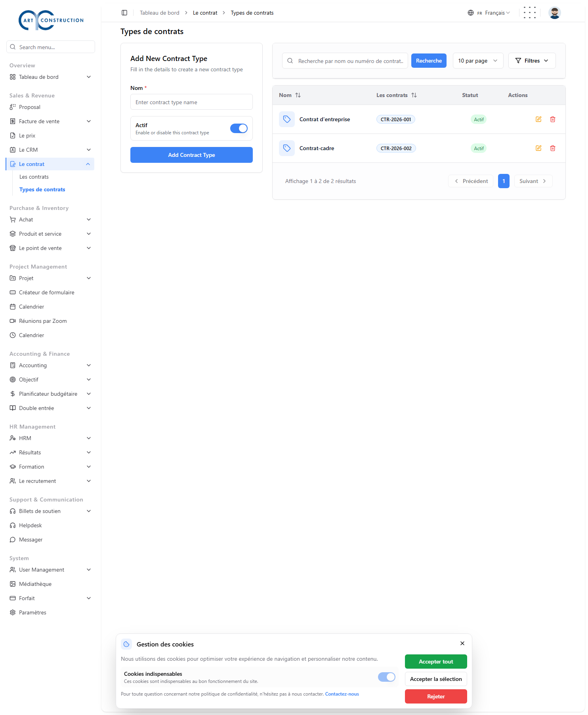Delete the Contrat d'entreprise row

click(553, 119)
